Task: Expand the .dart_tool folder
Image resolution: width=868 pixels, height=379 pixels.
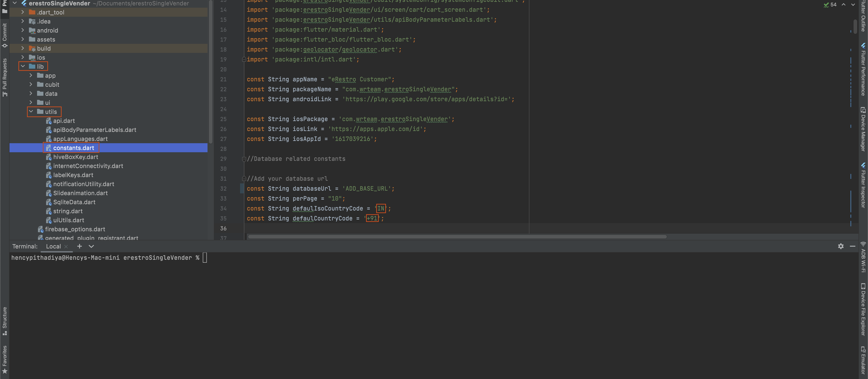Action: [x=23, y=12]
